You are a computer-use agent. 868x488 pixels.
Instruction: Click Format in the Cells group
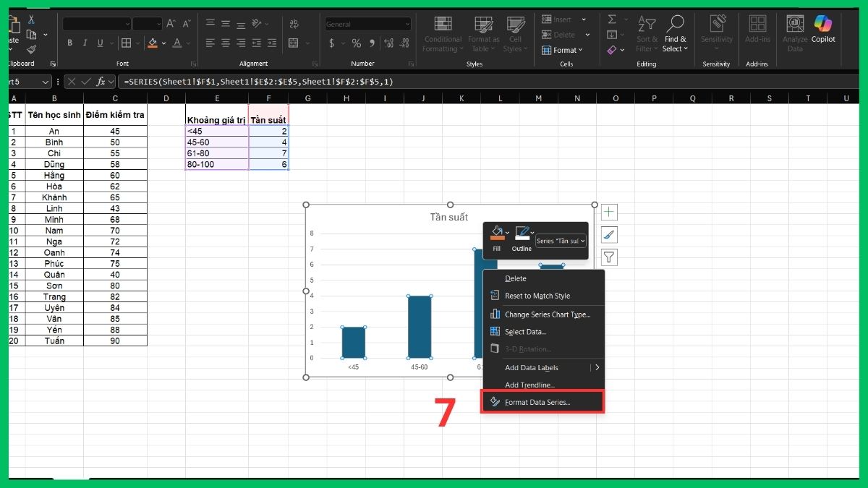(564, 50)
